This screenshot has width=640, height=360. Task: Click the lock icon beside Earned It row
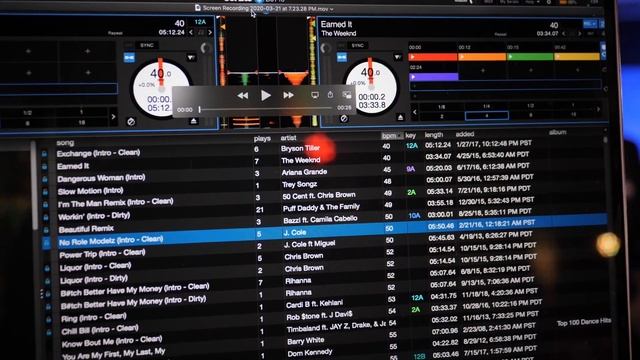pos(44,167)
